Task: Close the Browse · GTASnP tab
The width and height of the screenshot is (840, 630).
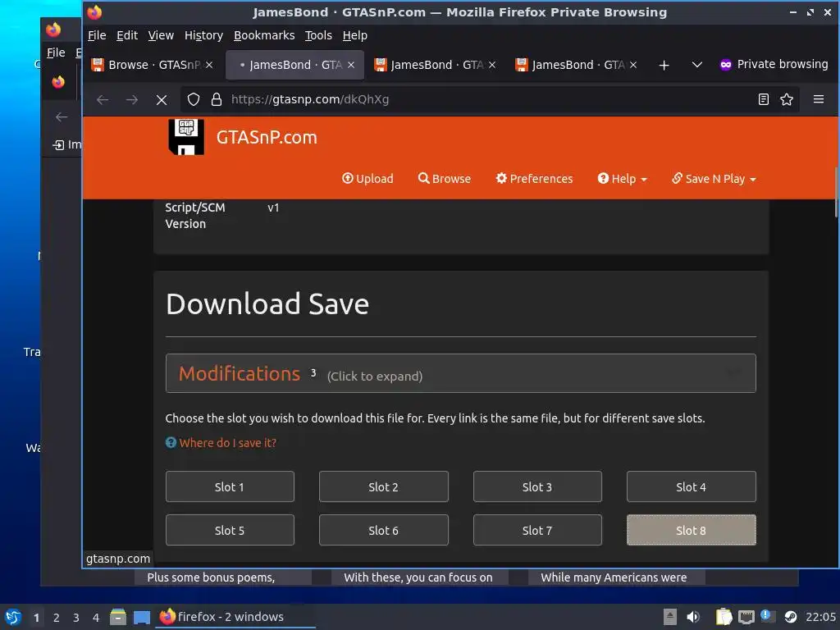Action: (209, 65)
